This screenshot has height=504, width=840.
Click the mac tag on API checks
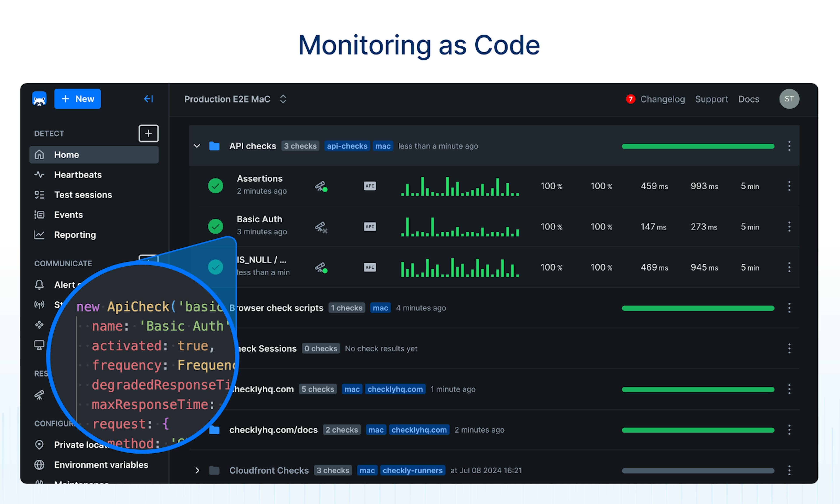[383, 146]
